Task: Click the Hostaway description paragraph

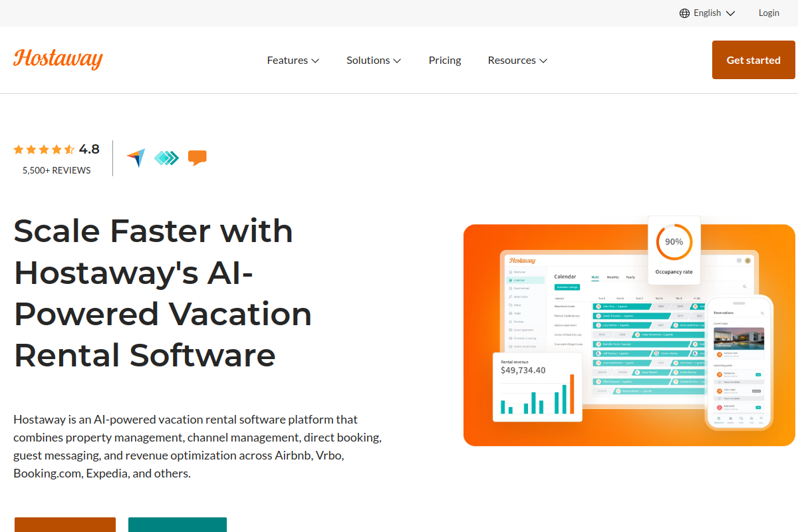Action: point(198,446)
